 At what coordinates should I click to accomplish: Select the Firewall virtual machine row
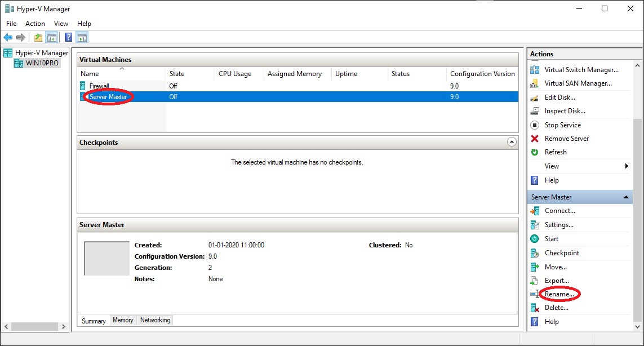click(x=297, y=86)
